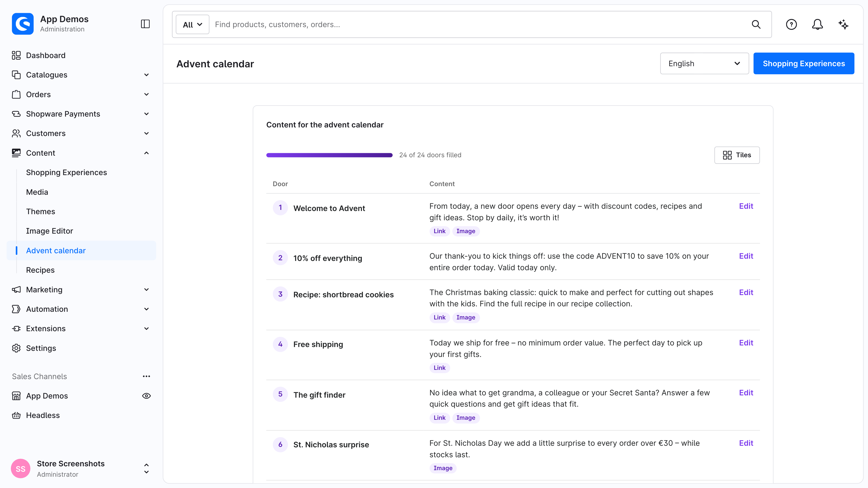The height and width of the screenshot is (488, 868).
Task: Expand the Shopware Payments chevron
Action: 146,114
